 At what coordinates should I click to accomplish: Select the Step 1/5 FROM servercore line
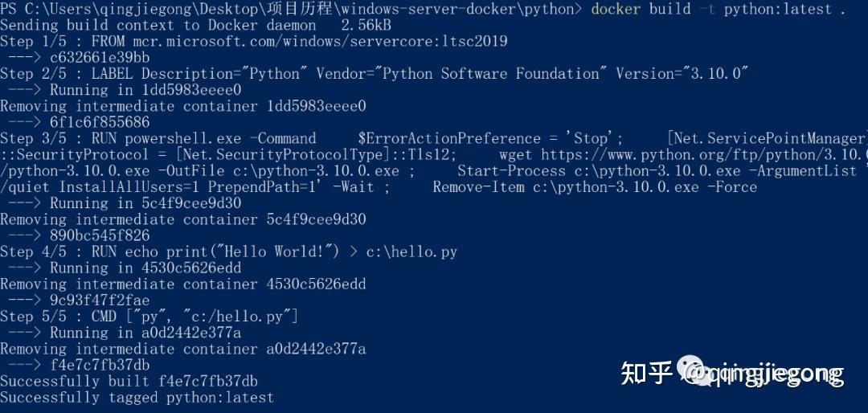tap(253, 41)
